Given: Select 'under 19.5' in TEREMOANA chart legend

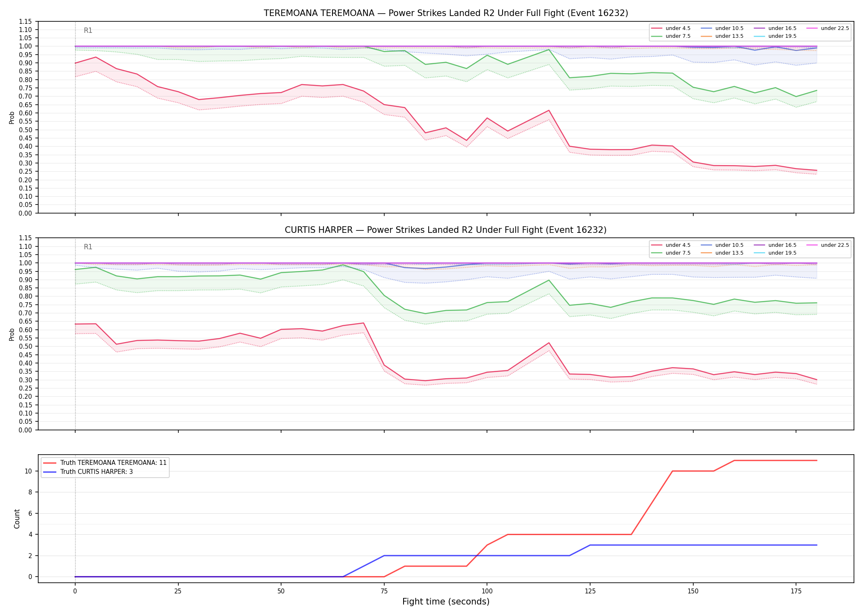Looking at the screenshot, I should 775,36.
